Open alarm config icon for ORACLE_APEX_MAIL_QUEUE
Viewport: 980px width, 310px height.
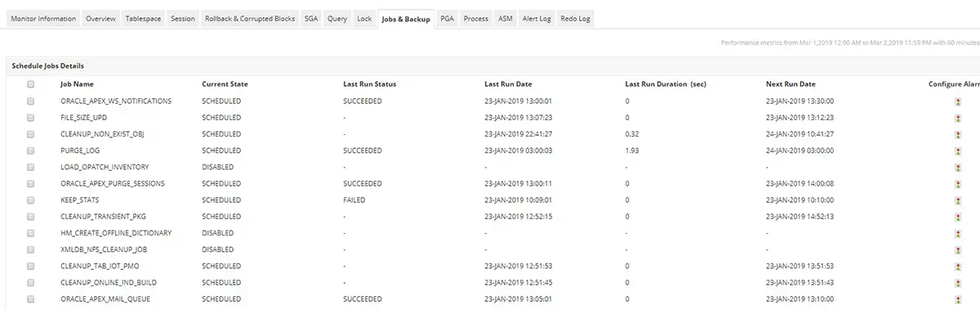(x=959, y=299)
